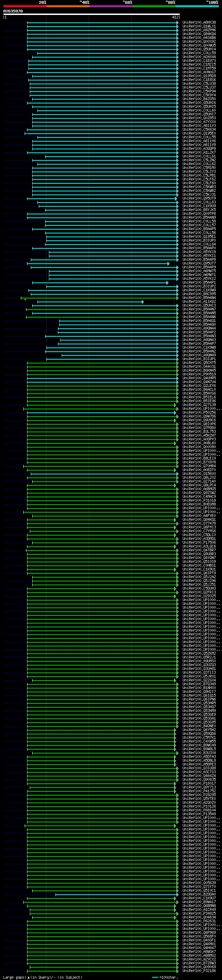
Task: Click the cyan ~100% identity color segment
Action: [197, 6]
